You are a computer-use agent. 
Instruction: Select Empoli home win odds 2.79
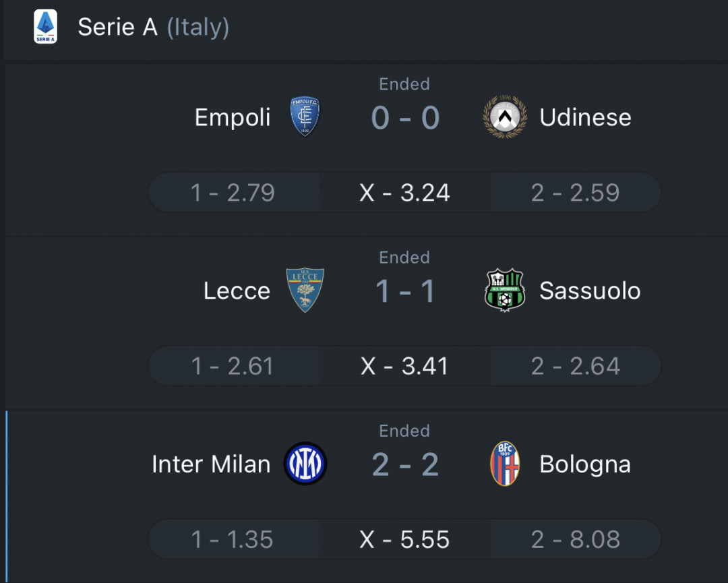tap(233, 193)
